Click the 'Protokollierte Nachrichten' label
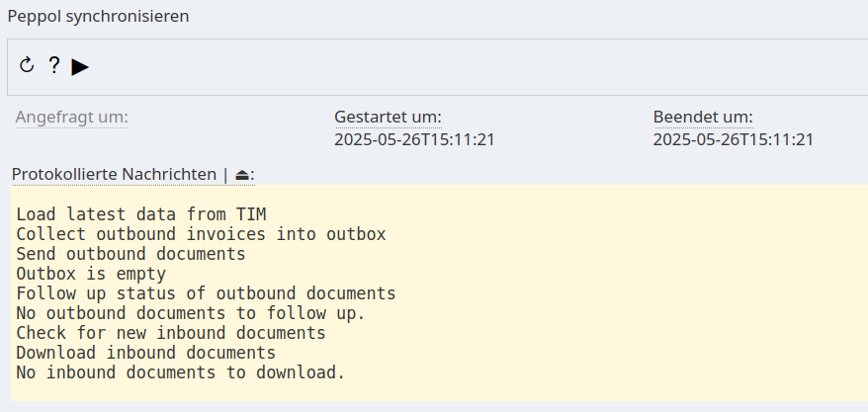The image size is (868, 412). tap(114, 174)
